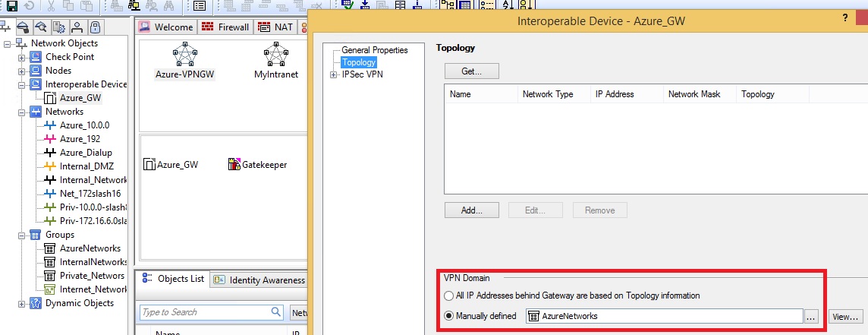Click the Cut scissors toolbar icon
868x335 pixels.
tap(52, 5)
